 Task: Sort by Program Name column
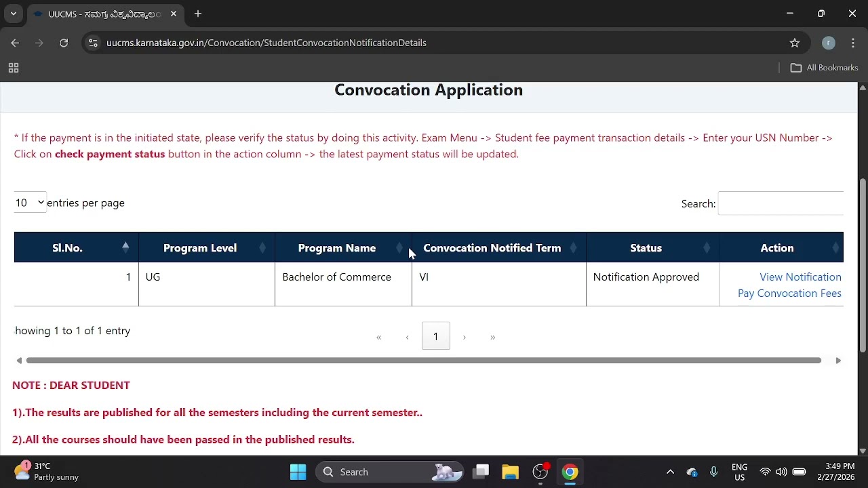(343, 248)
